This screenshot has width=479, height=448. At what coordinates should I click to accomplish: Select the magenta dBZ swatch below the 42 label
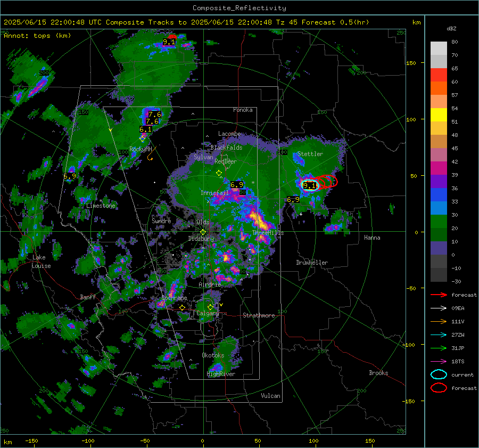(439, 168)
